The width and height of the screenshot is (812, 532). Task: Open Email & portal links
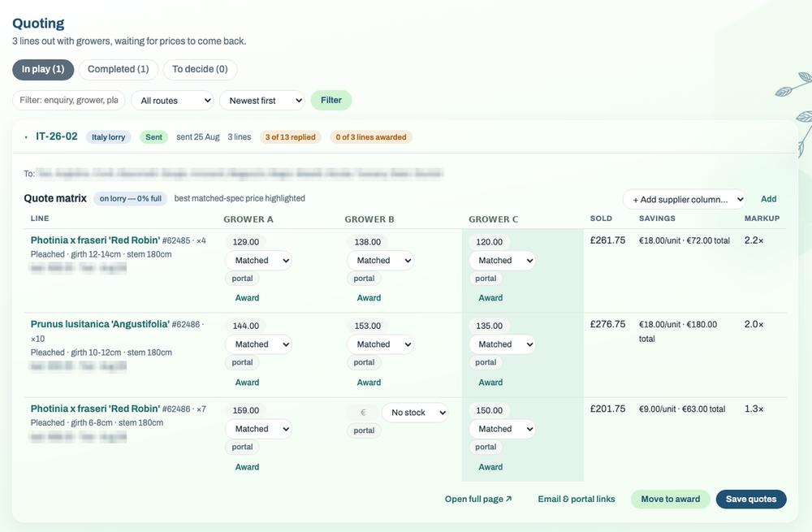click(577, 499)
